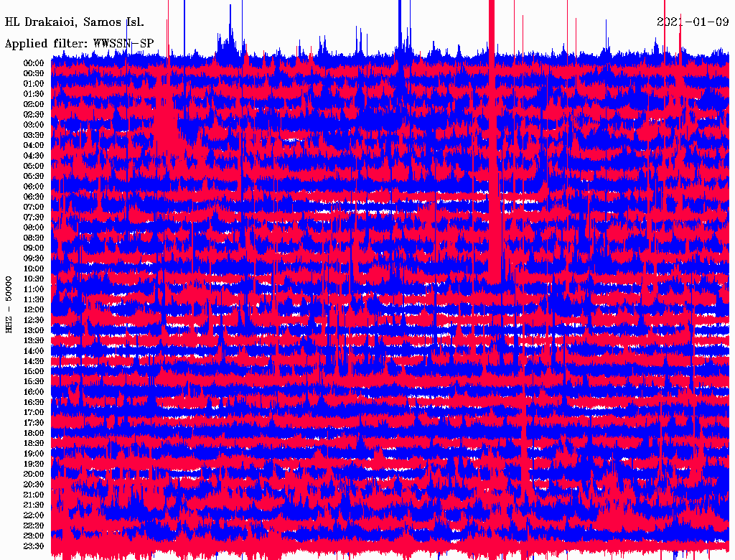The image size is (735, 560).
Task: Select the 00:00 time label
Action: point(34,63)
